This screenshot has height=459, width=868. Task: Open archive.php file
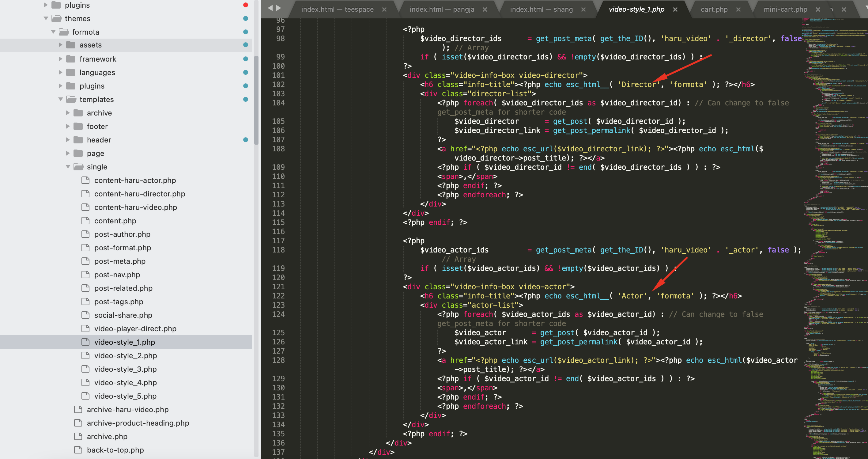pos(107,436)
